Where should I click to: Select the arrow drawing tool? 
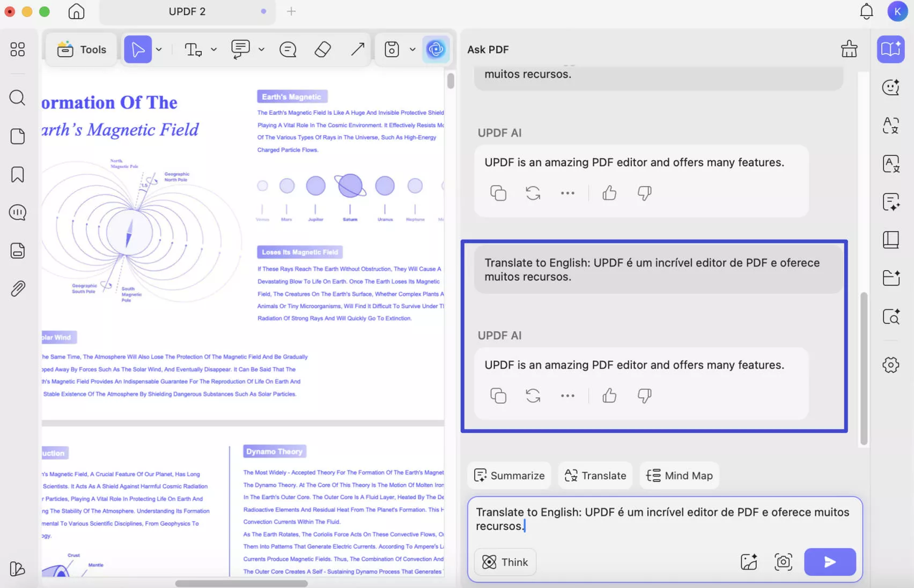(357, 49)
